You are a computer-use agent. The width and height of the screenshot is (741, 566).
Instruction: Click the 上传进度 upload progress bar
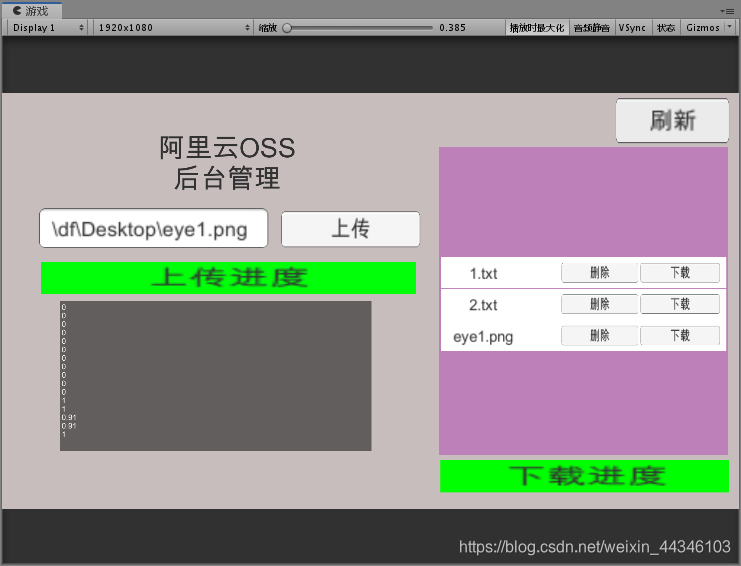click(228, 278)
